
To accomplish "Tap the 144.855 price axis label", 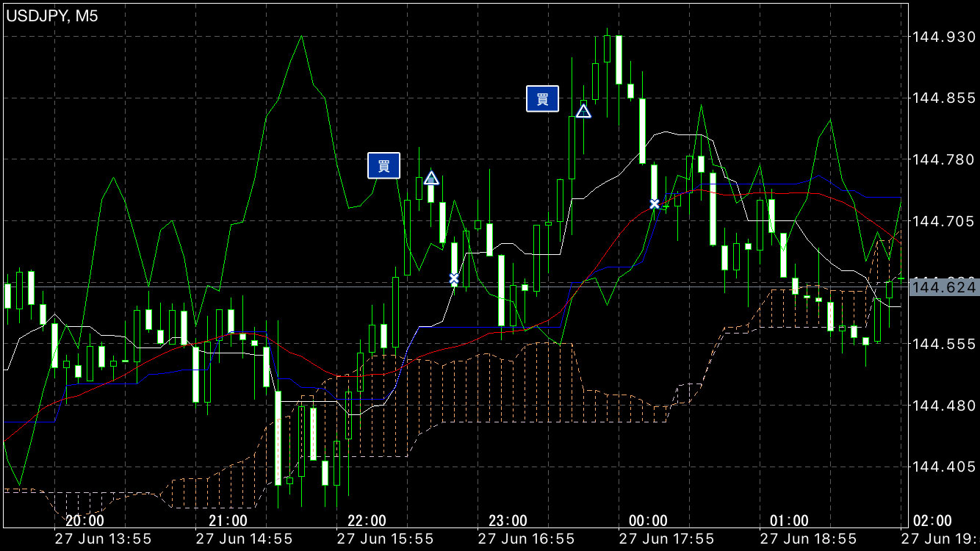I will pyautogui.click(x=943, y=98).
